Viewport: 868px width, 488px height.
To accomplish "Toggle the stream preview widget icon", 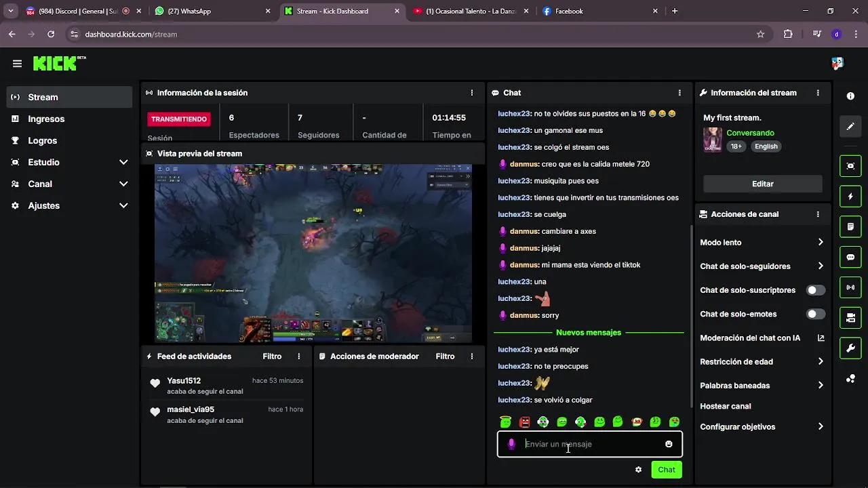I will 850,166.
